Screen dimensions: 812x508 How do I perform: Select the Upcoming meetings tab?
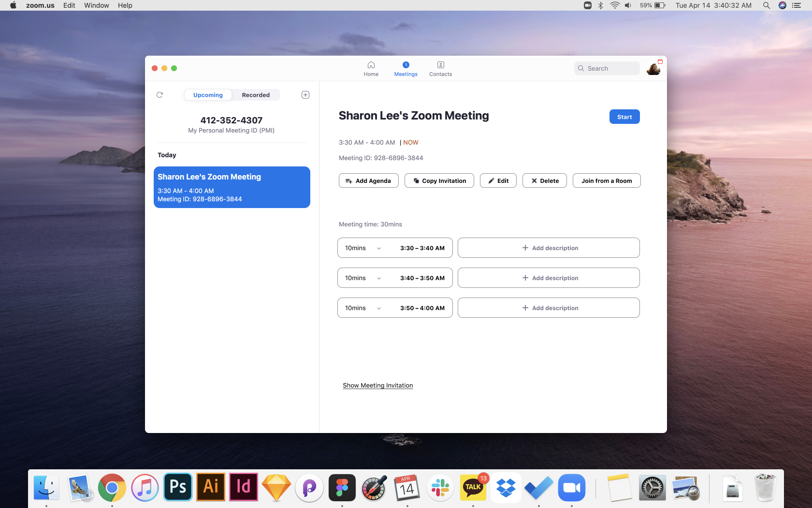(208, 95)
